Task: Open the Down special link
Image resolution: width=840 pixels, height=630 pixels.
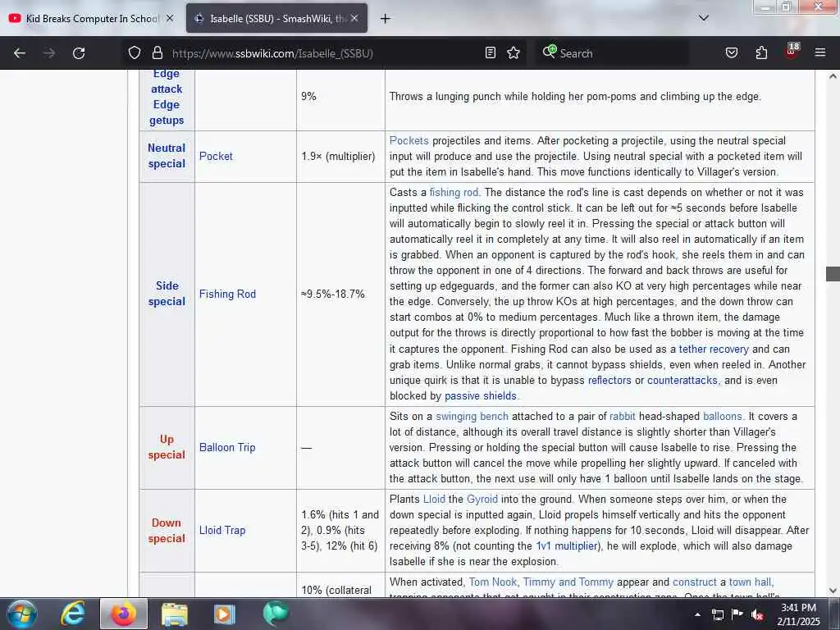Action: tap(167, 531)
